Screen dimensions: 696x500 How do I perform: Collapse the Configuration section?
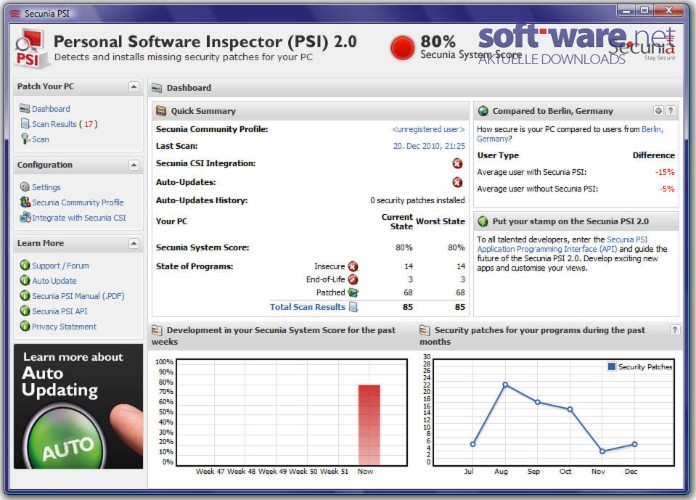[x=133, y=165]
